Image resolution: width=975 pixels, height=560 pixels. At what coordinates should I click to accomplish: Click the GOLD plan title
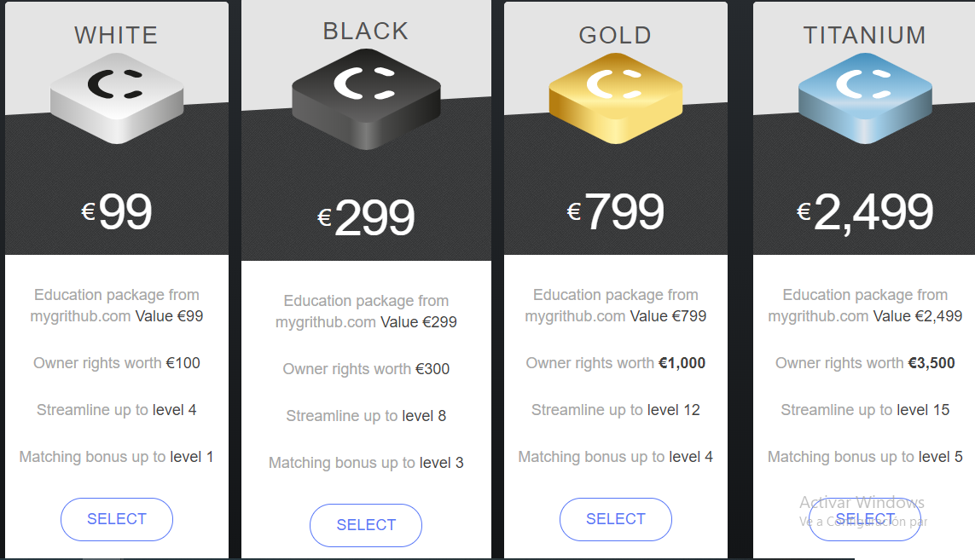coord(616,36)
